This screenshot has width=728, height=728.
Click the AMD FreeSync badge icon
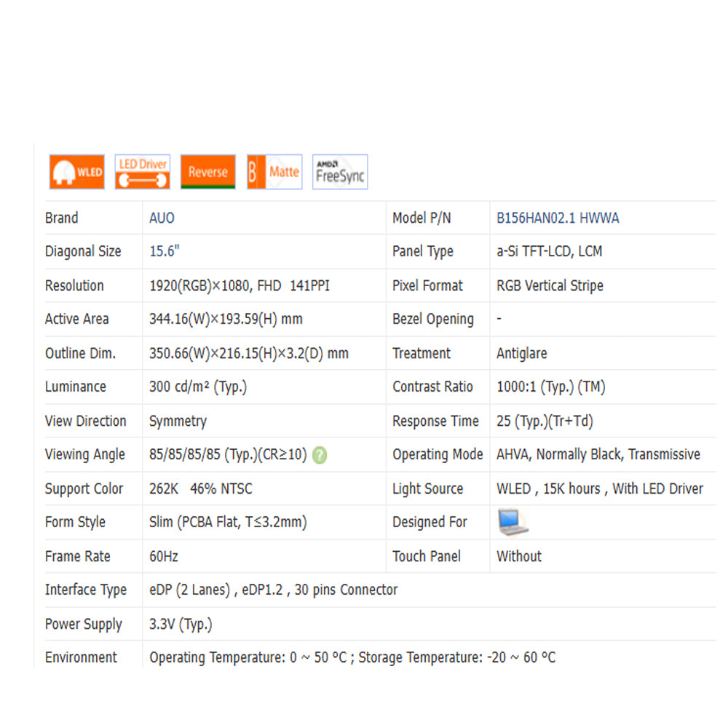coord(340,172)
